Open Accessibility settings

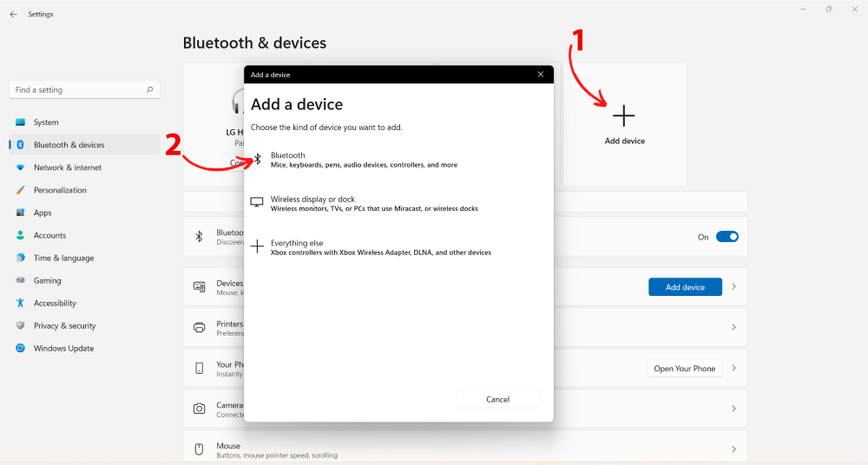(x=85, y=304)
